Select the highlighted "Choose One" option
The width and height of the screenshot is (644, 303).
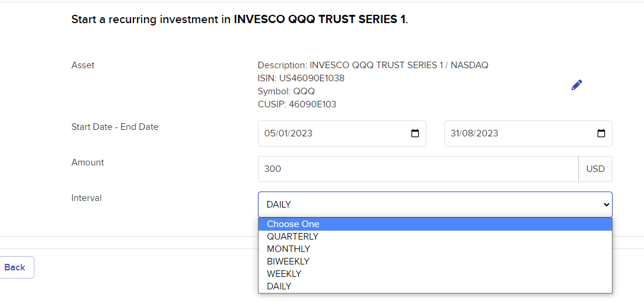435,224
